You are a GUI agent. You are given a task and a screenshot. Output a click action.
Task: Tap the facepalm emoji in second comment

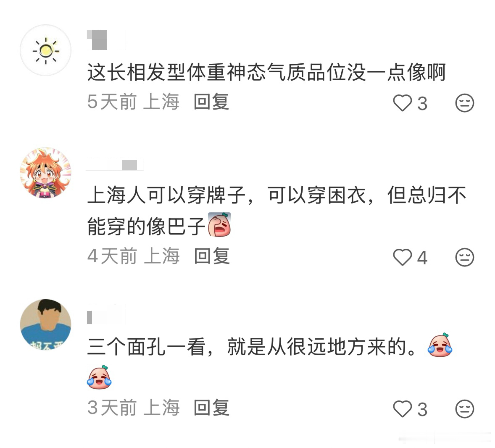click(219, 224)
